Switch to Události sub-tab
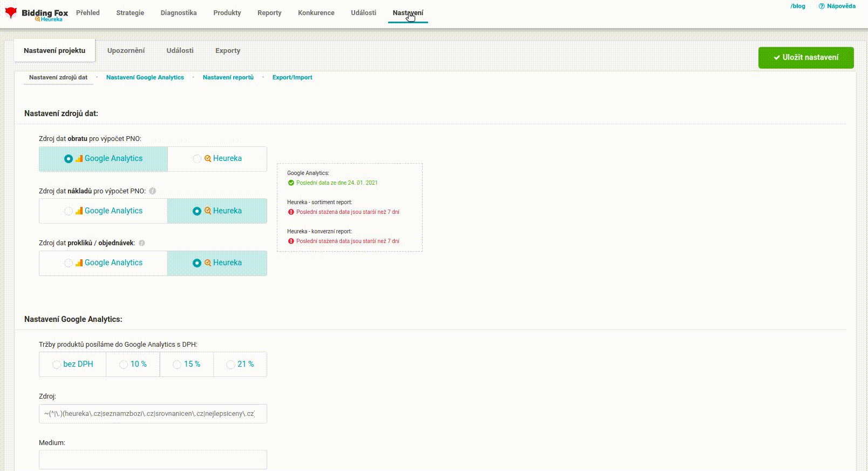This screenshot has height=471, width=868. (180, 51)
